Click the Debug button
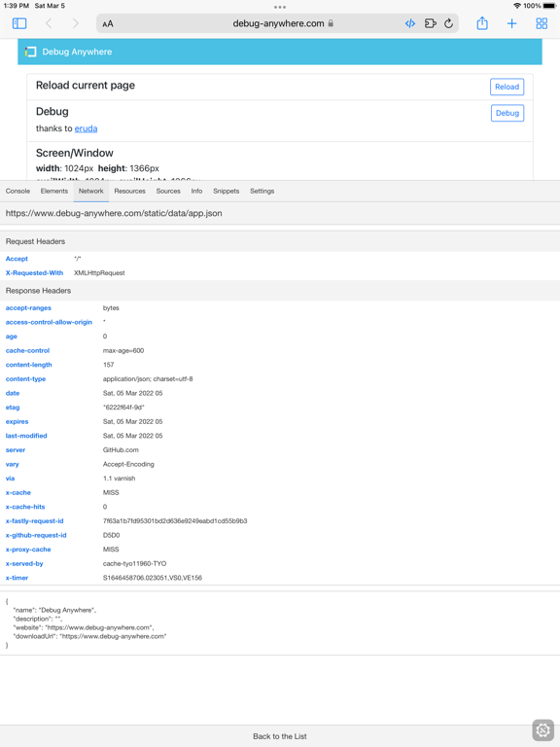560x747 pixels. [507, 113]
